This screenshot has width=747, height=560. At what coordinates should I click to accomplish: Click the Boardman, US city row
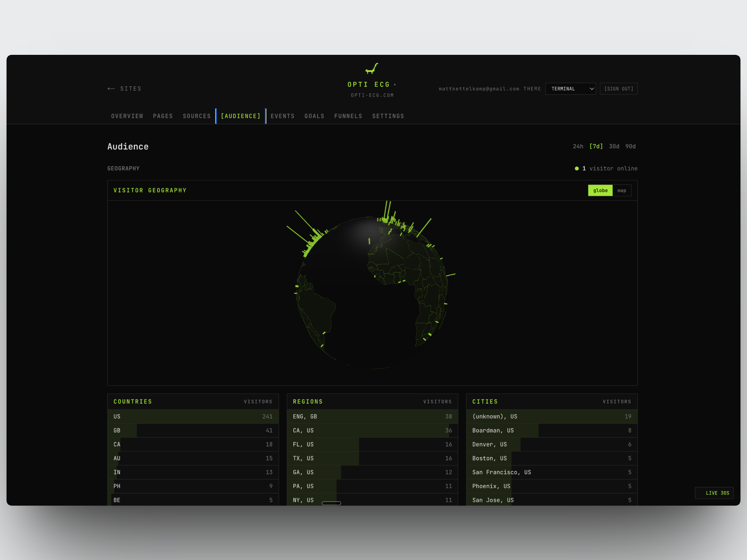[552, 430]
